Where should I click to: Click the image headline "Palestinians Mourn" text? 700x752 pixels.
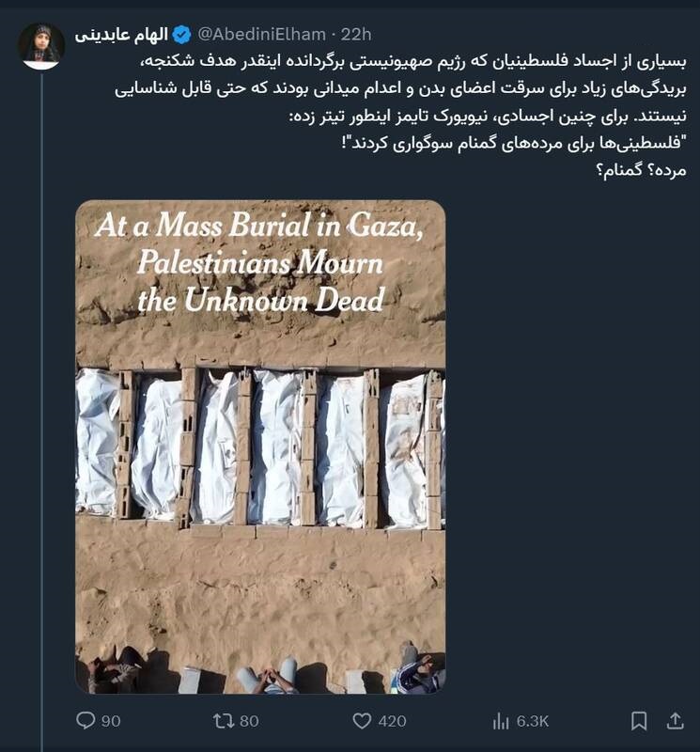click(260, 262)
